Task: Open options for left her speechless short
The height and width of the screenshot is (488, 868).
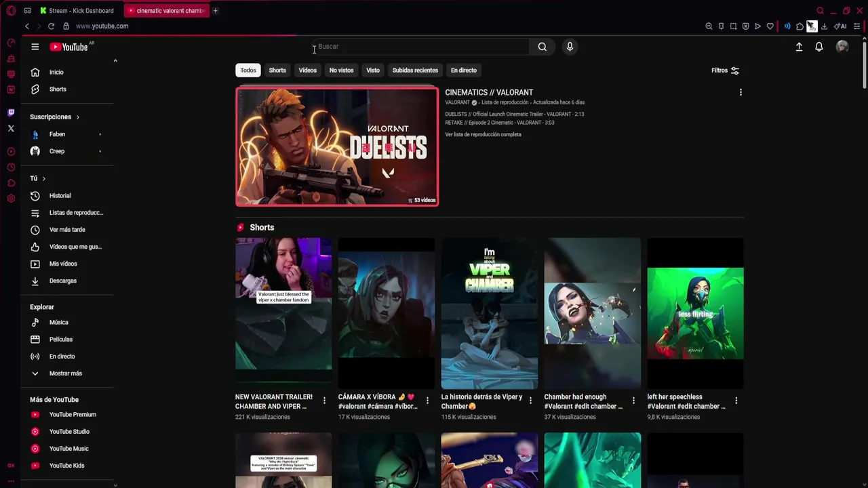Action: click(x=736, y=401)
